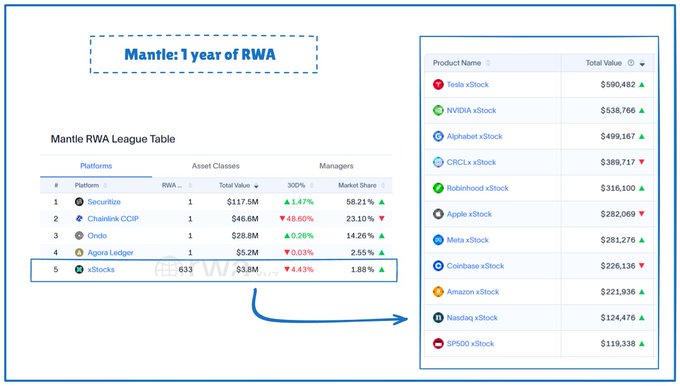Click the Mantle RWA League Table heading
This screenshot has height=386, width=680.
pos(113,139)
